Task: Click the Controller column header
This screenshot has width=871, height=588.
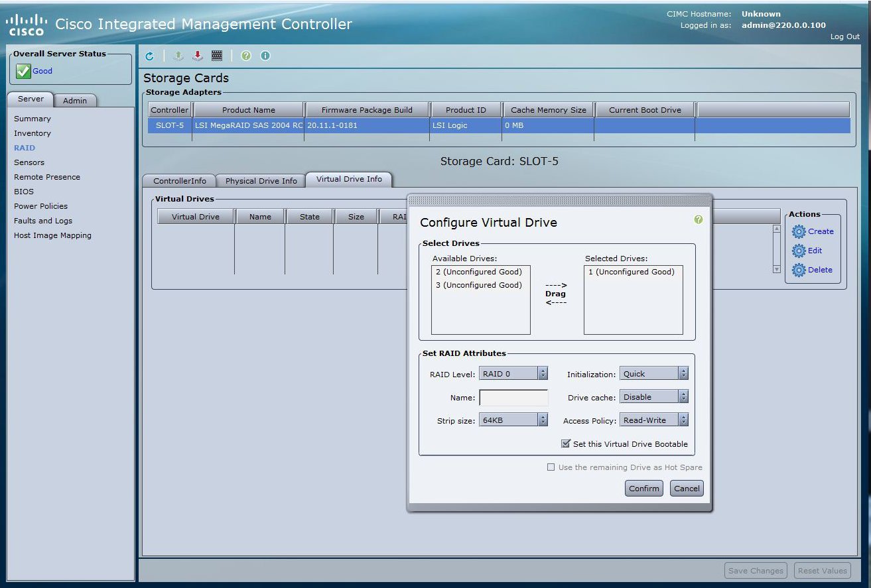Action: click(x=170, y=110)
